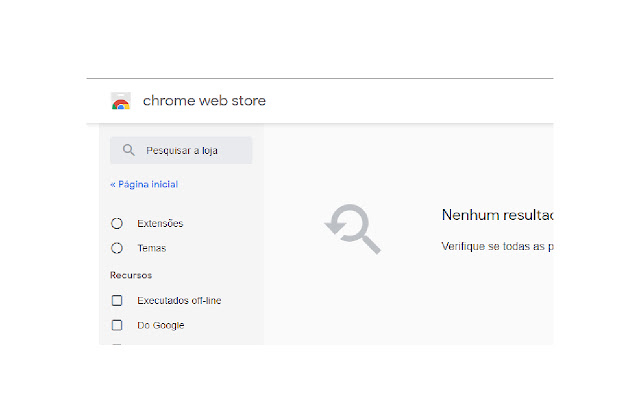The image size is (640, 400).
Task: Click the large no-results magnifier icon
Action: (353, 229)
